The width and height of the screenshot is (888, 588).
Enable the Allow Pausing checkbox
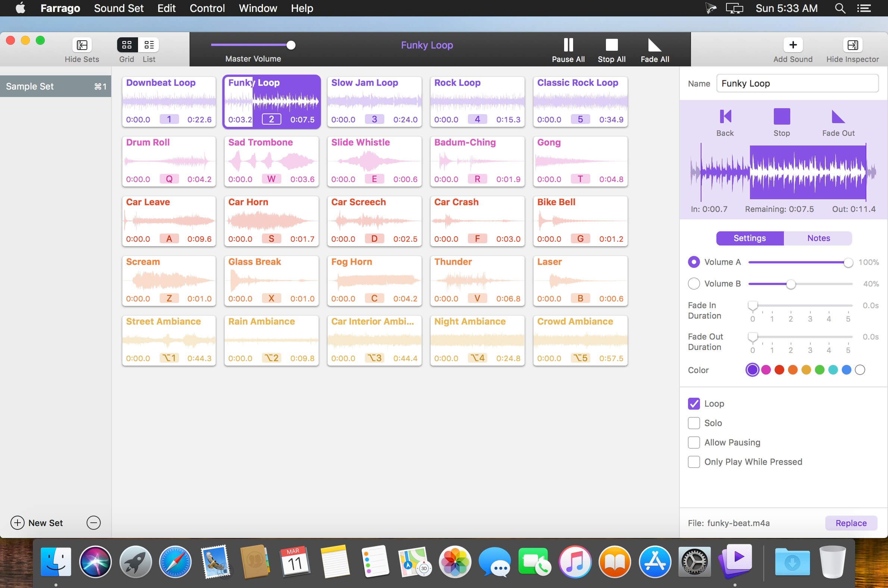coord(693,442)
